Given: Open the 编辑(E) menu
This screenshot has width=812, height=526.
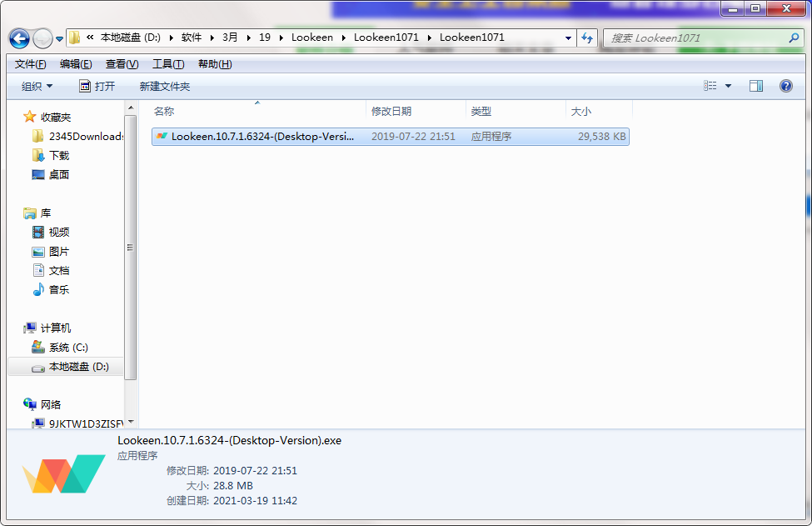Looking at the screenshot, I should [76, 64].
